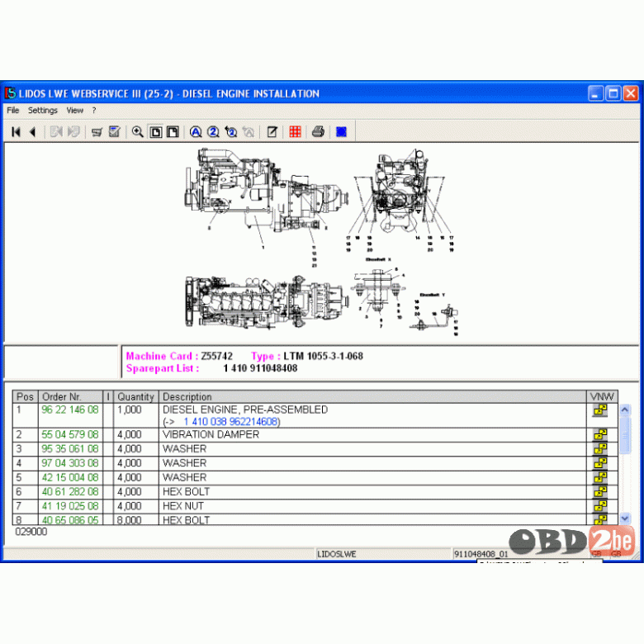Open VNW icon for order 95 35 061 08
The height and width of the screenshot is (644, 644).
coord(600,449)
